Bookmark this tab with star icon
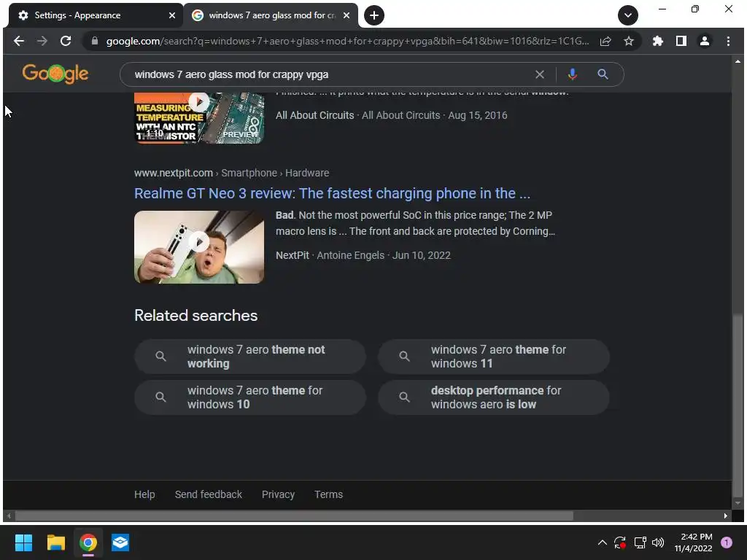The height and width of the screenshot is (560, 747). pos(629,41)
